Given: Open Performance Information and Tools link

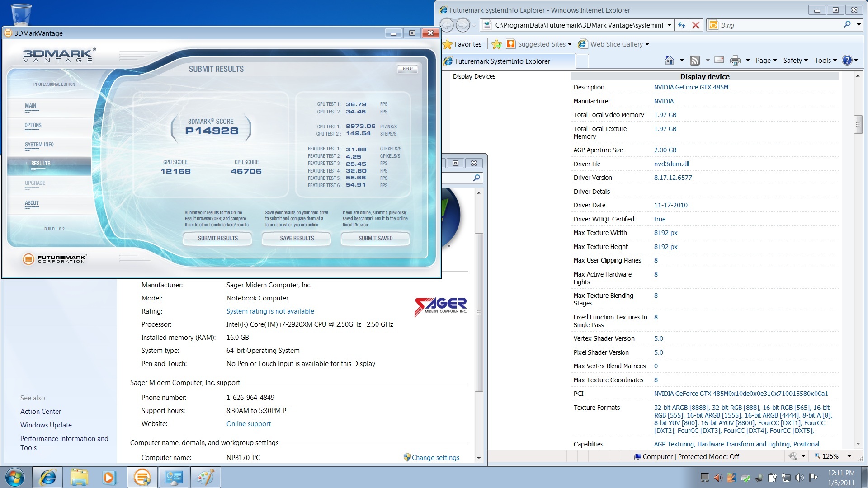Looking at the screenshot, I should 64,443.
